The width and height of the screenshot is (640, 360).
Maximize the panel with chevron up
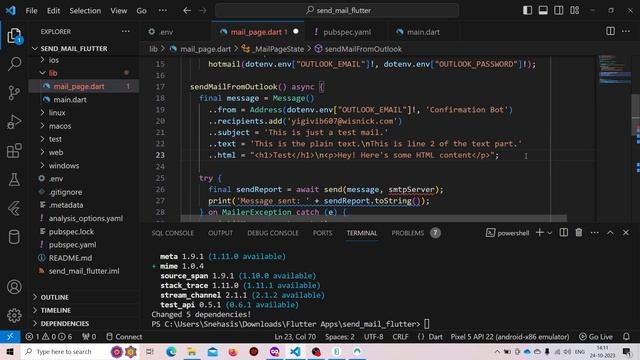(610, 233)
